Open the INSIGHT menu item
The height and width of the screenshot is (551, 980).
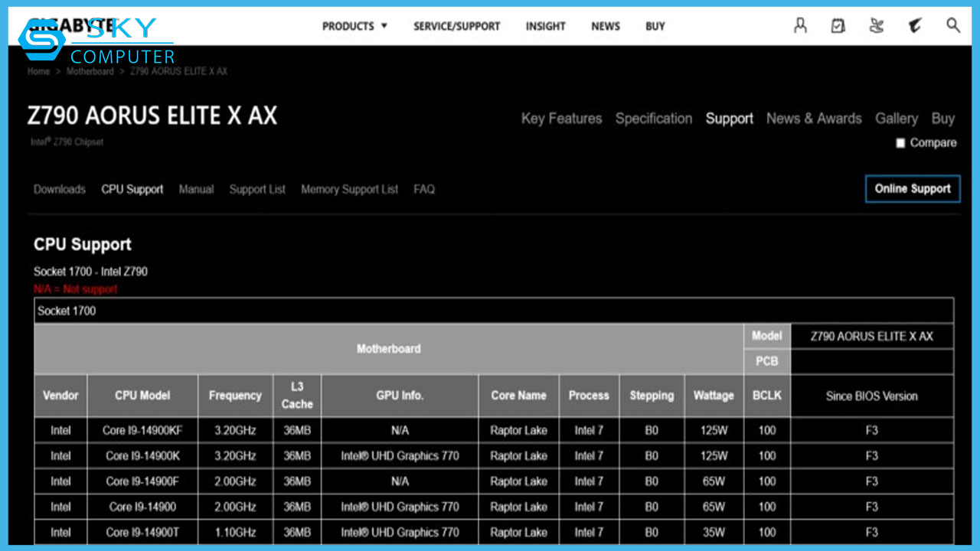545,26
